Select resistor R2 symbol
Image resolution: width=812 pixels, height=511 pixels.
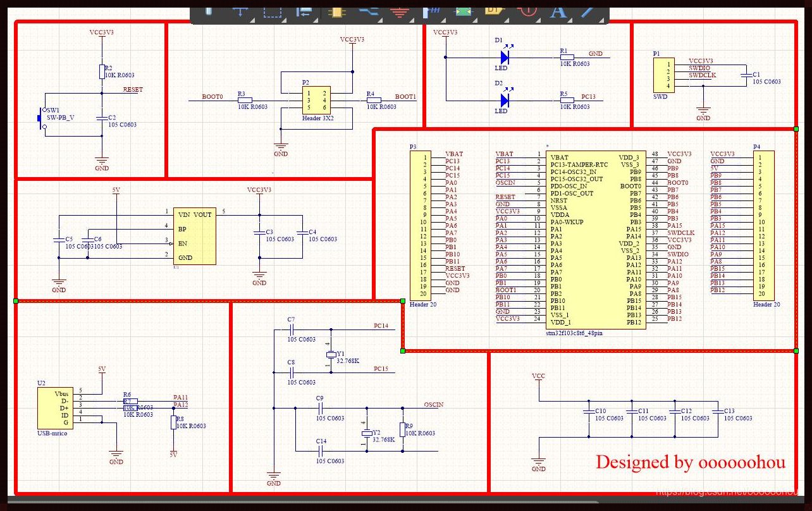tap(102, 71)
